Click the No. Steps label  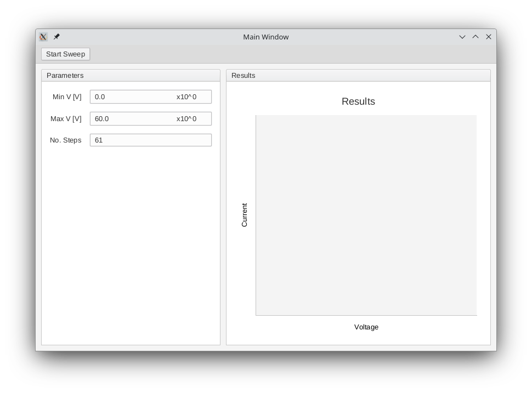tap(65, 140)
